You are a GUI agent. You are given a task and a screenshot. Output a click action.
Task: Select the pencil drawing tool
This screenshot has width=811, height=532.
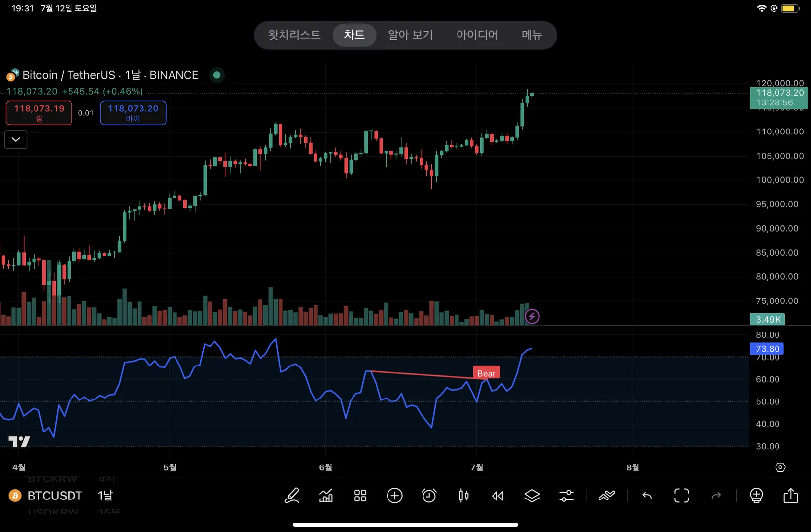coord(292,496)
